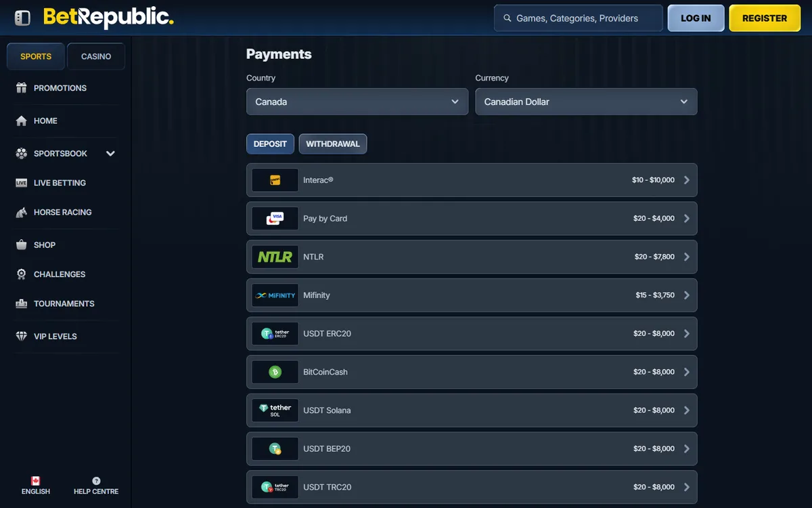The image size is (812, 508).
Task: Click the Tether TRC20 logo
Action: (x=275, y=487)
